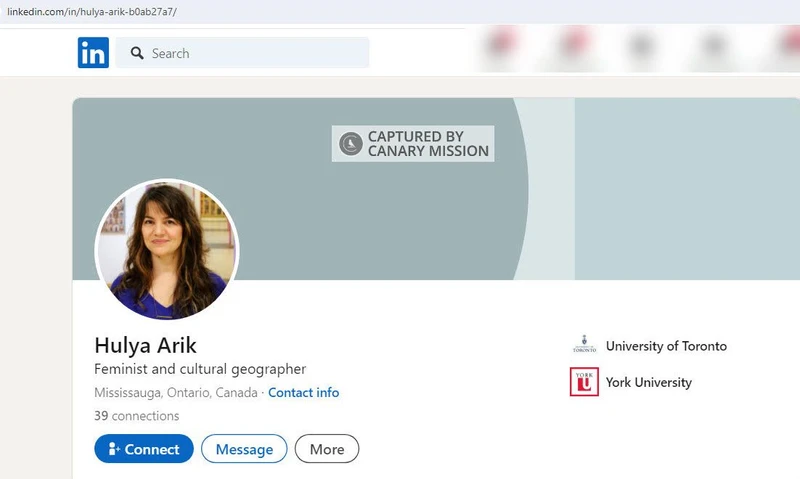Open the More actions button
Viewport: 800px width, 479px height.
pos(327,449)
